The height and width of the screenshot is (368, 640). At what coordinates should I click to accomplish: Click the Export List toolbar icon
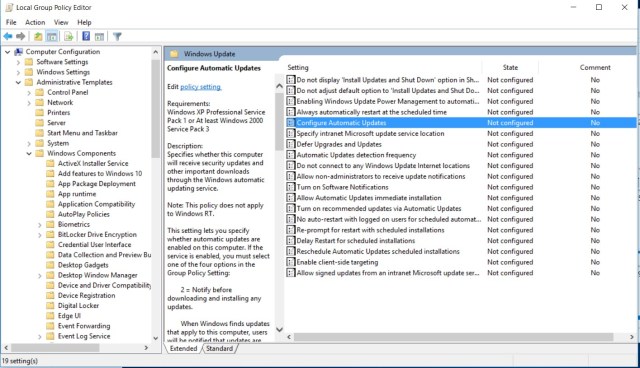coord(69,37)
